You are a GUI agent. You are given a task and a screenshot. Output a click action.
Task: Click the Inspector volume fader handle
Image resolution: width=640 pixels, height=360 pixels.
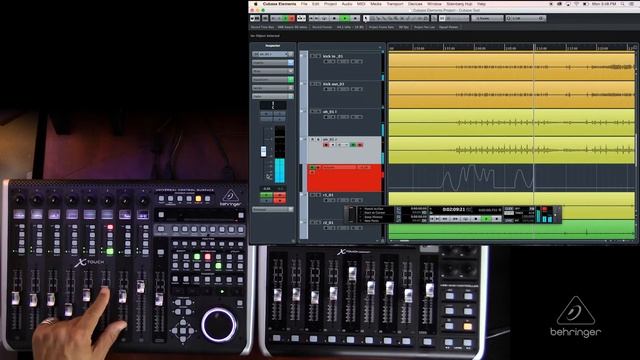pos(263,151)
